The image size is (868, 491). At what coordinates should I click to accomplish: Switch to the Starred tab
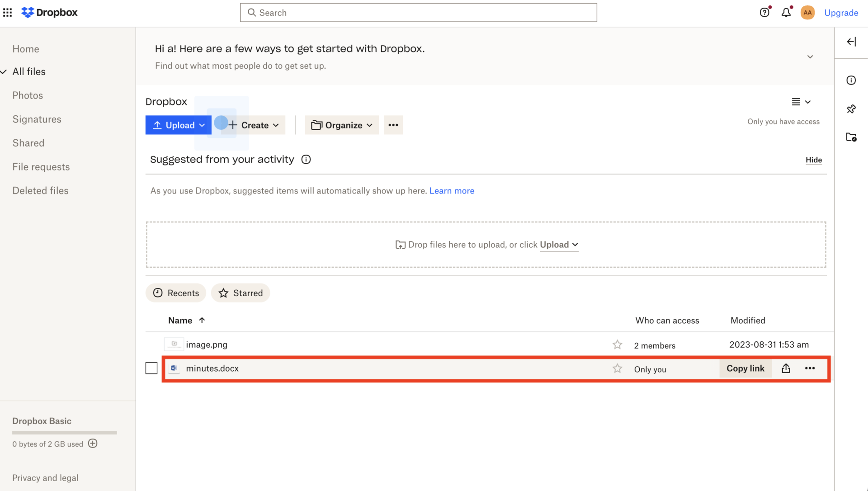tap(240, 293)
